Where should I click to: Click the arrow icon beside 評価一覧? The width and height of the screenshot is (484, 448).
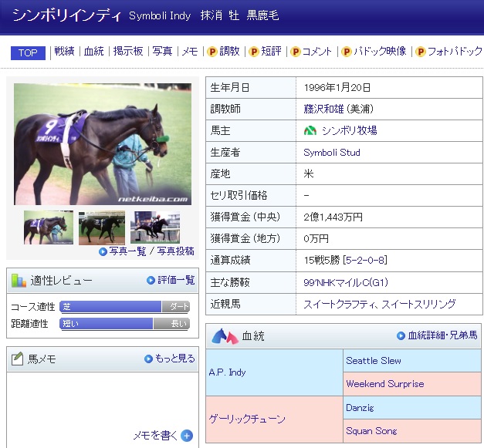coord(151,281)
